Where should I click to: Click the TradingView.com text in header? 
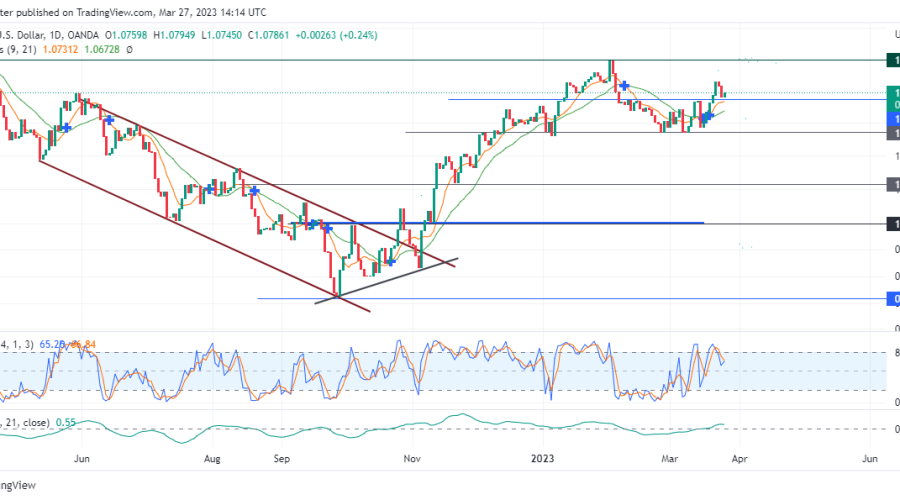tap(115, 12)
